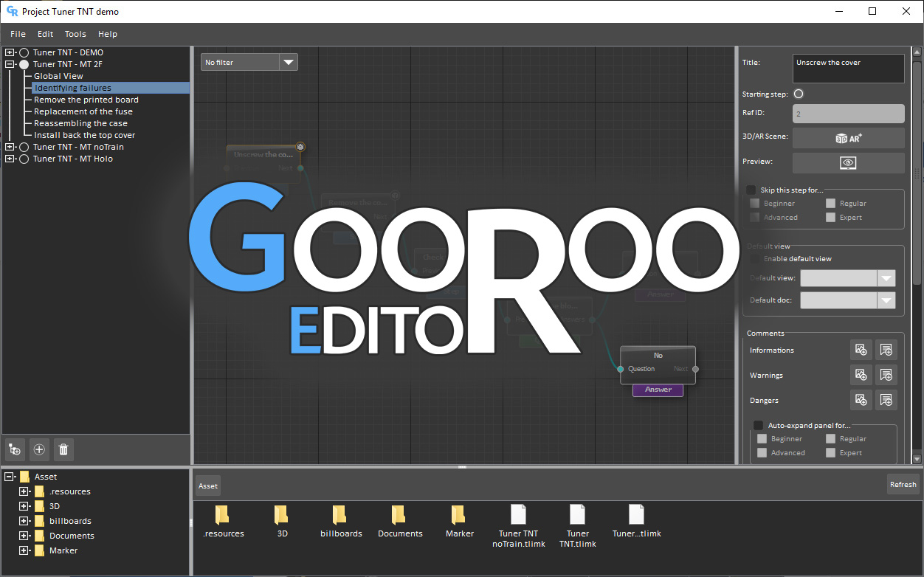Click the Refresh button
This screenshot has width=924, height=577.
coord(903,485)
